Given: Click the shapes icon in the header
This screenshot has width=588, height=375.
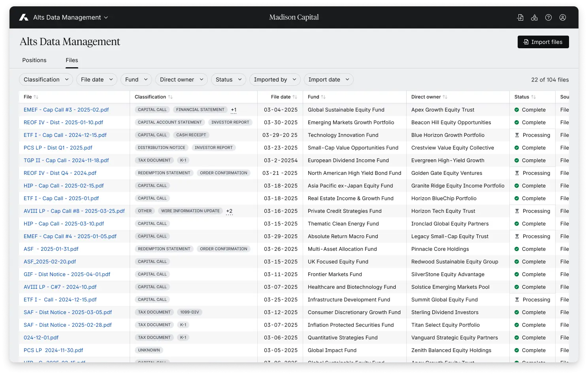Looking at the screenshot, I should (x=534, y=17).
